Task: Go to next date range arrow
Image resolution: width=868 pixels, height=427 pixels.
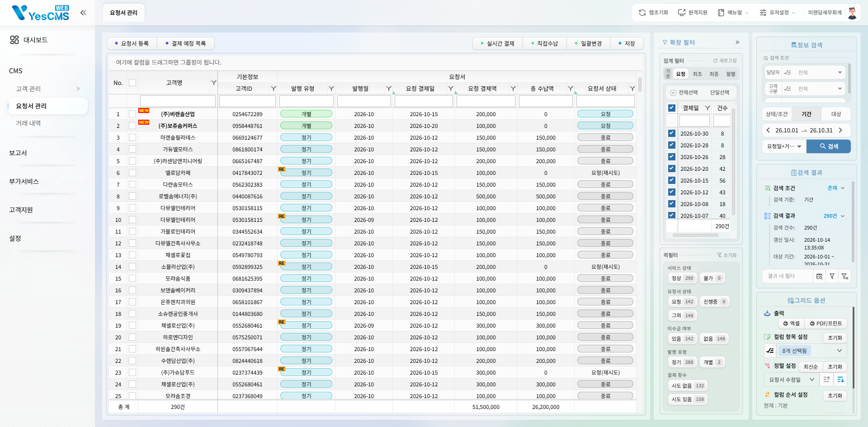Action: coord(840,130)
